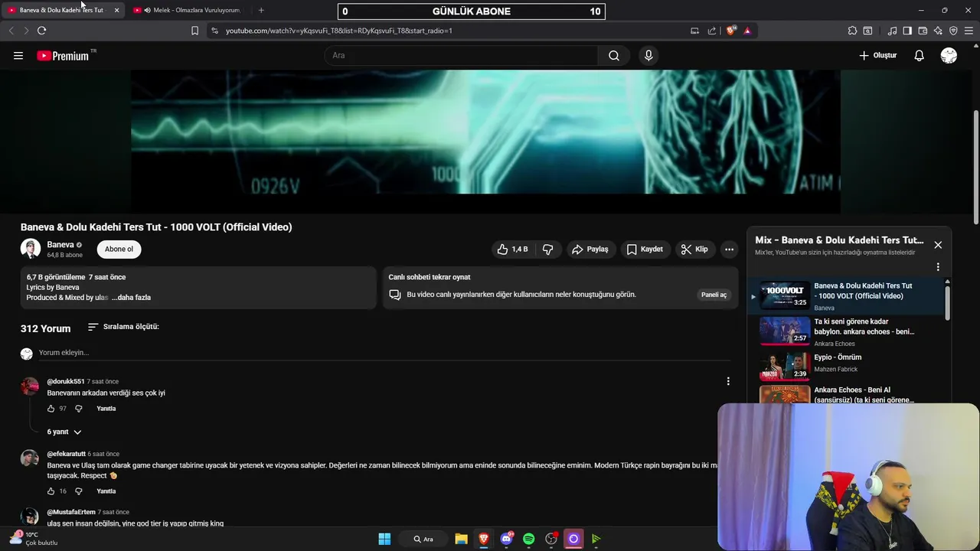
Task: Open Discord from taskbar
Action: [506, 539]
